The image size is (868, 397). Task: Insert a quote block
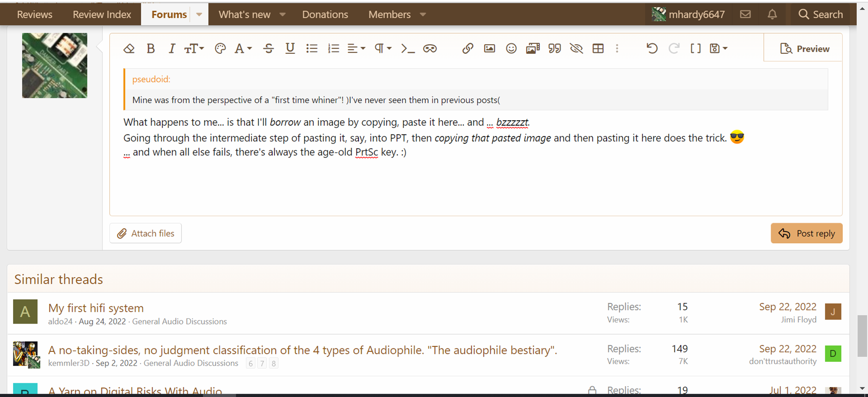(x=555, y=49)
